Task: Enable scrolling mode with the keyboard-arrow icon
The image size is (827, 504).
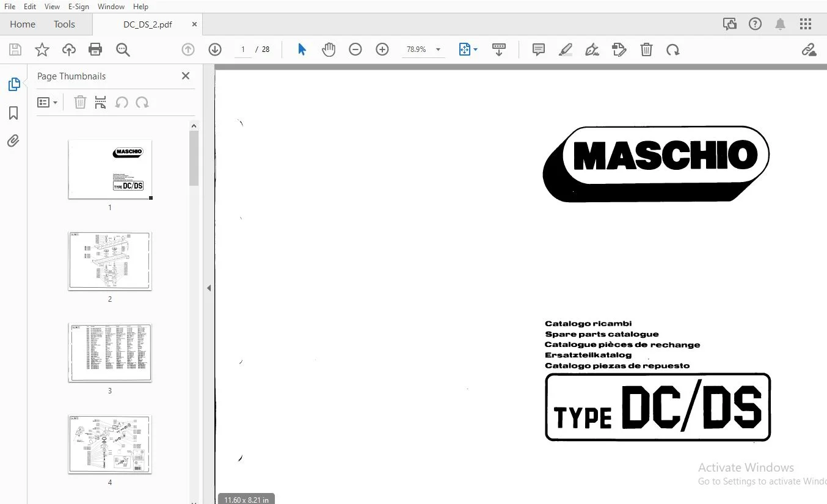Action: [499, 49]
